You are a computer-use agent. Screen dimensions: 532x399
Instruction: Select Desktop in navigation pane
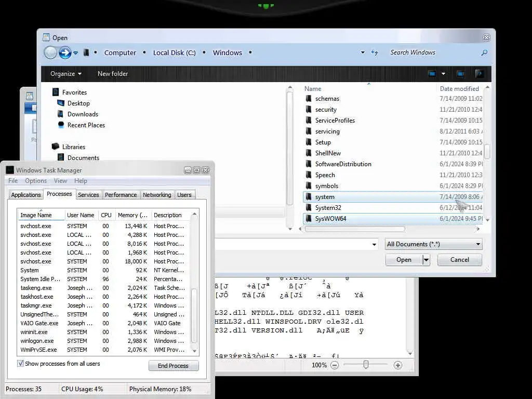(78, 103)
